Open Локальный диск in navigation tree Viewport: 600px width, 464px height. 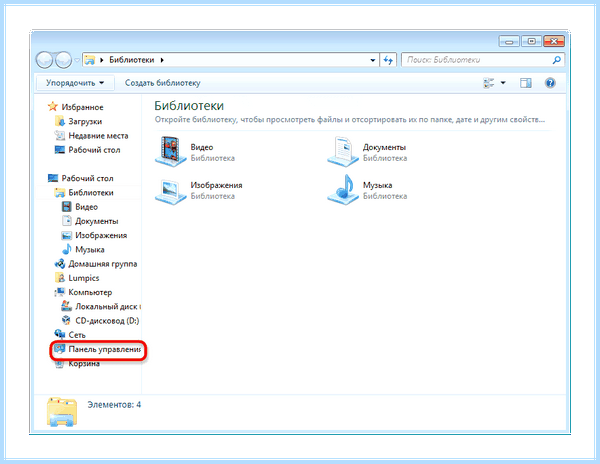(x=108, y=306)
